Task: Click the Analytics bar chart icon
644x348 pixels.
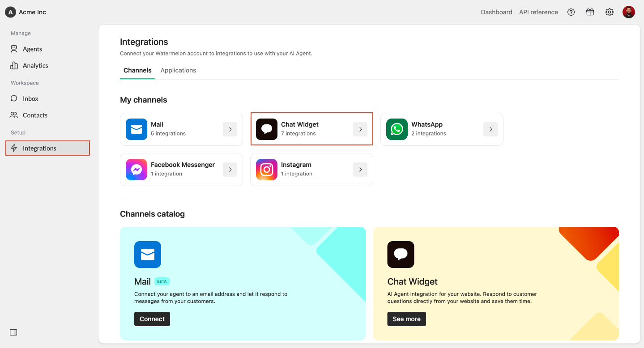Action: pyautogui.click(x=14, y=65)
